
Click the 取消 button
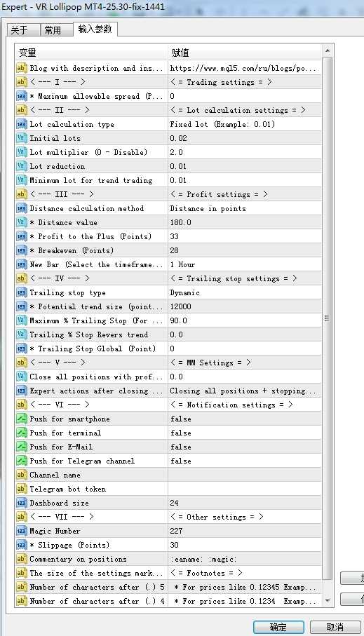[335, 627]
